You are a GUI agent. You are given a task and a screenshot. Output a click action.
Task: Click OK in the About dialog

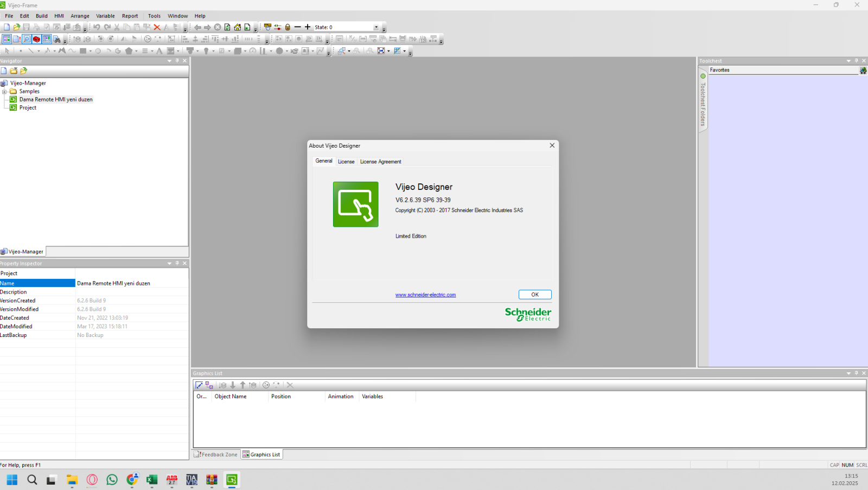[x=535, y=295]
